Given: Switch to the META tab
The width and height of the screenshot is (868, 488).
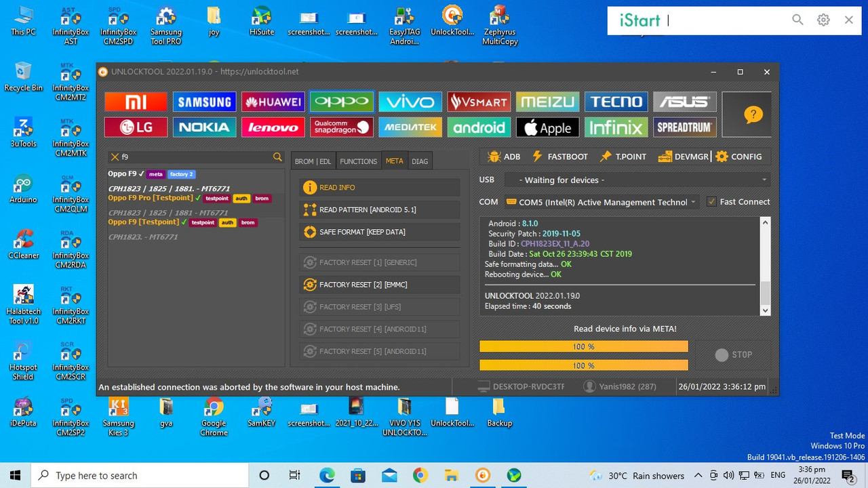Looking at the screenshot, I should [x=394, y=161].
